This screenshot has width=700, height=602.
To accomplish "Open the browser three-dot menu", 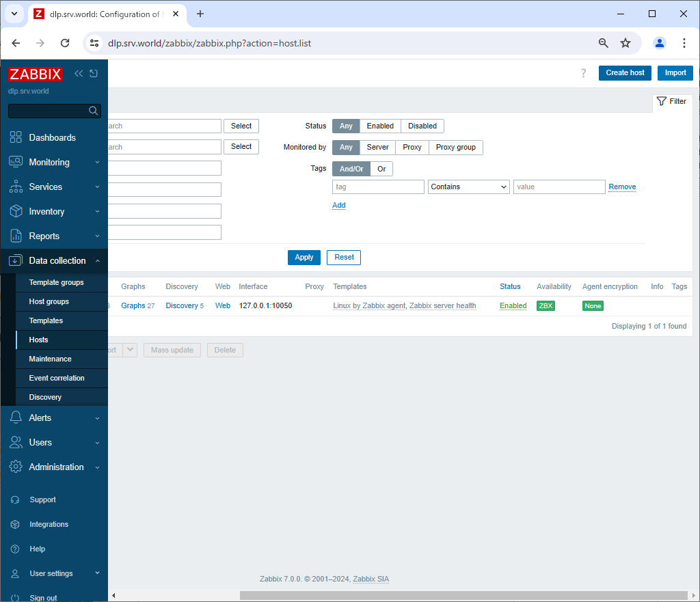I will click(684, 43).
